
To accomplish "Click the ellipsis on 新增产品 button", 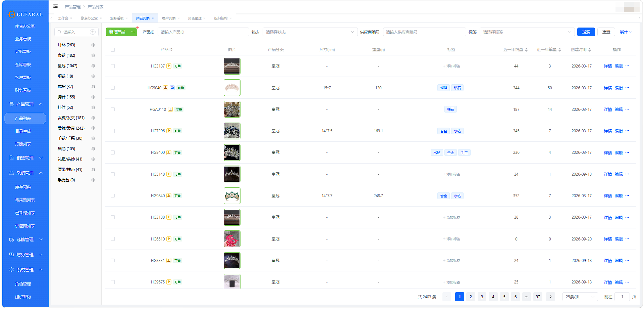I will pyautogui.click(x=133, y=32).
